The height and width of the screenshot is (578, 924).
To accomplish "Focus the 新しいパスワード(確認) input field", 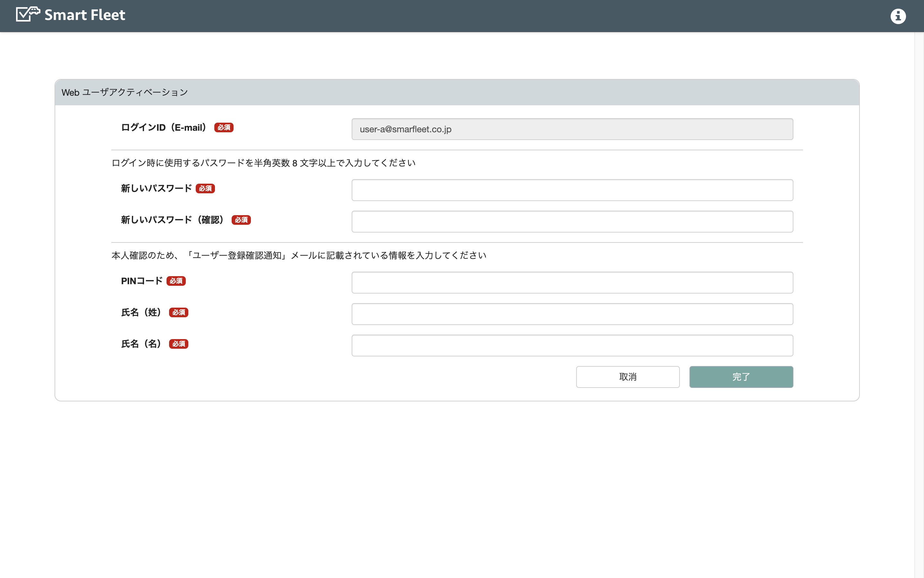I will 572,221.
